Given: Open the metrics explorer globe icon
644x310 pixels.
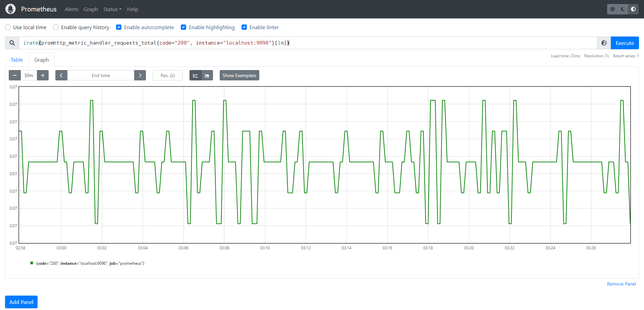Looking at the screenshot, I should point(604,43).
